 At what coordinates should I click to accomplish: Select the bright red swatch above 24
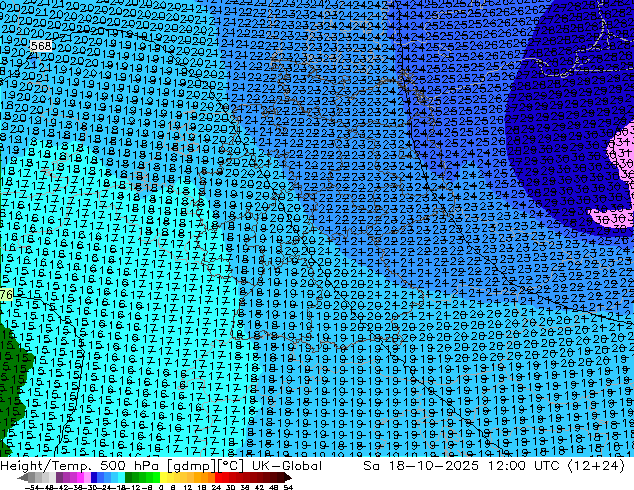point(218,478)
